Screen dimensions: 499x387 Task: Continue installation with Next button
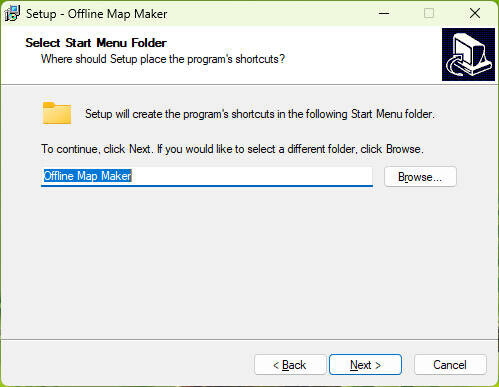point(365,365)
